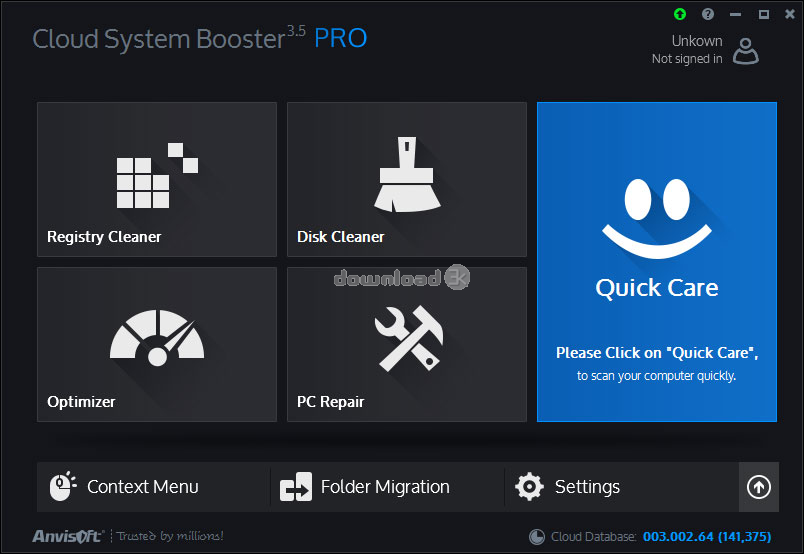Click the registry grid blocks icon
Screen dimensions: 804x554
tap(157, 175)
